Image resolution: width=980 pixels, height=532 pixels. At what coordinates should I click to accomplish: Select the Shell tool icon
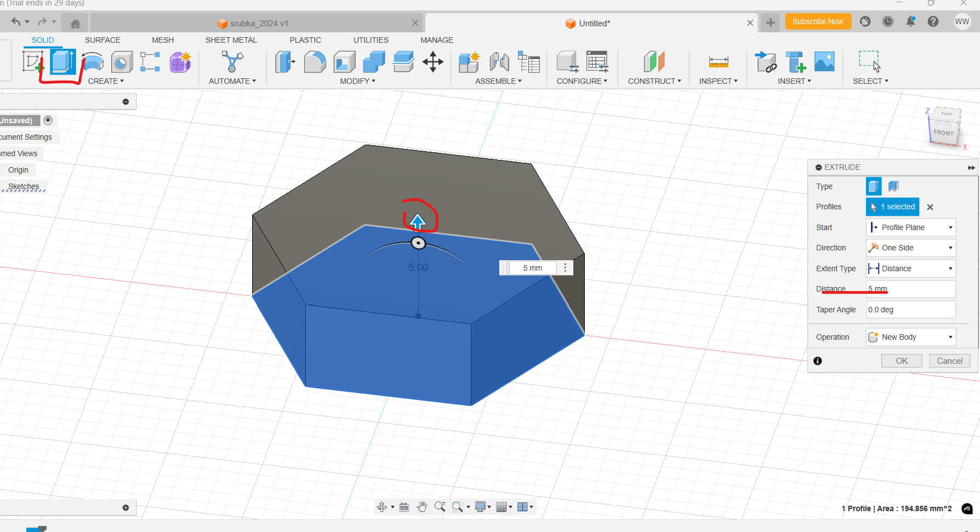tap(344, 62)
